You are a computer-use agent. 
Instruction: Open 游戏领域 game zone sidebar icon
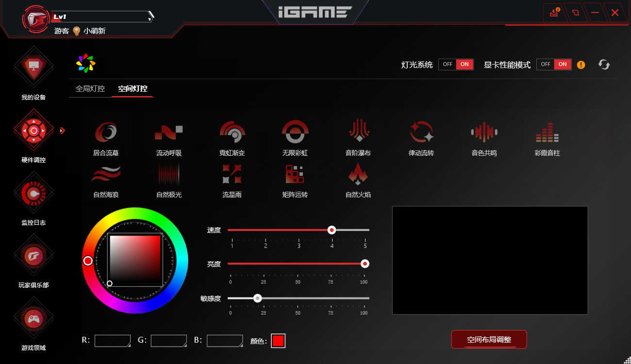pyautogui.click(x=33, y=318)
